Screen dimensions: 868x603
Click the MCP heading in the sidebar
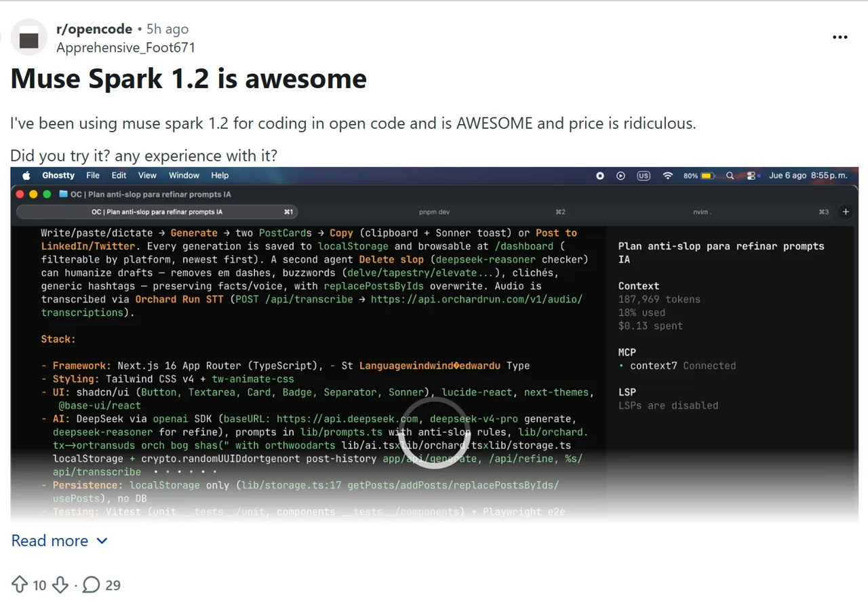(x=627, y=352)
